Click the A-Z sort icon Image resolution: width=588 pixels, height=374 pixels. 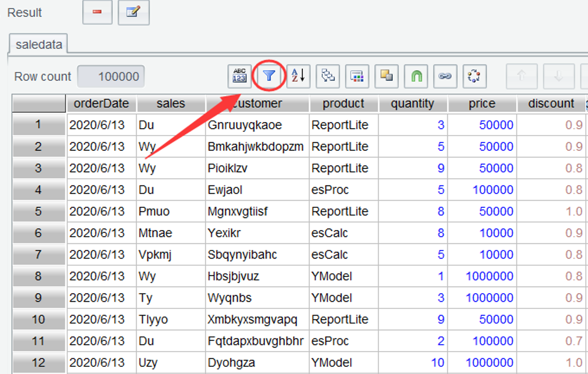tap(298, 76)
